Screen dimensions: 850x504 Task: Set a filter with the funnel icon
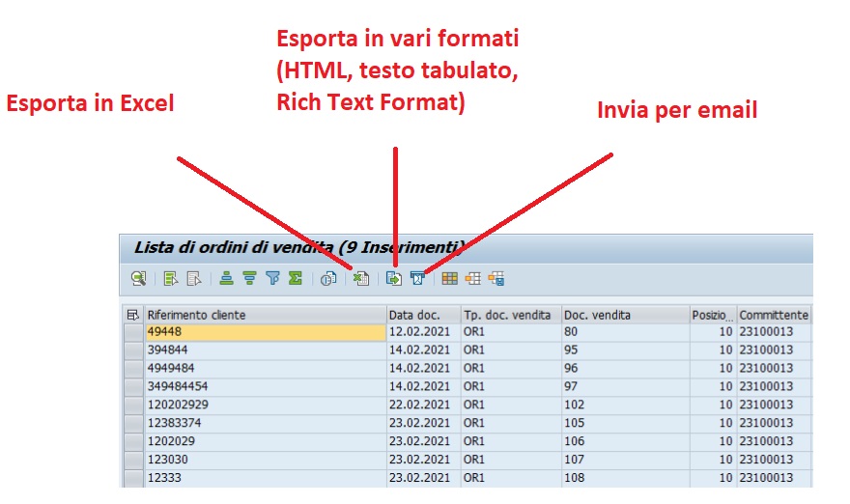[x=272, y=279]
